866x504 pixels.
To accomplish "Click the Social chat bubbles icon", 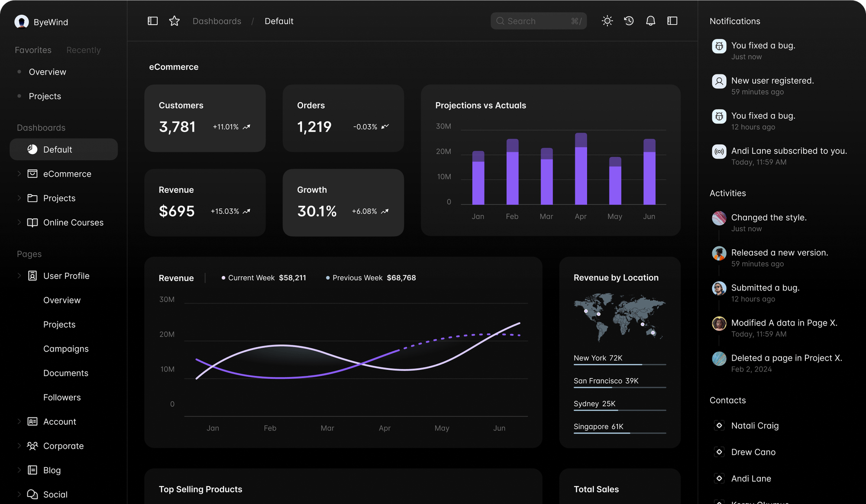I will [x=32, y=494].
